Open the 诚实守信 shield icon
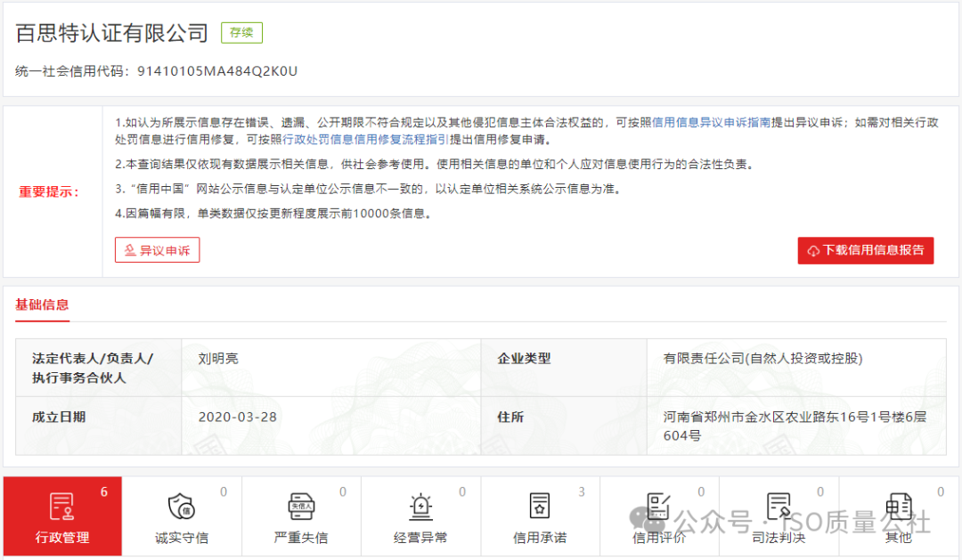 pyautogui.click(x=182, y=506)
